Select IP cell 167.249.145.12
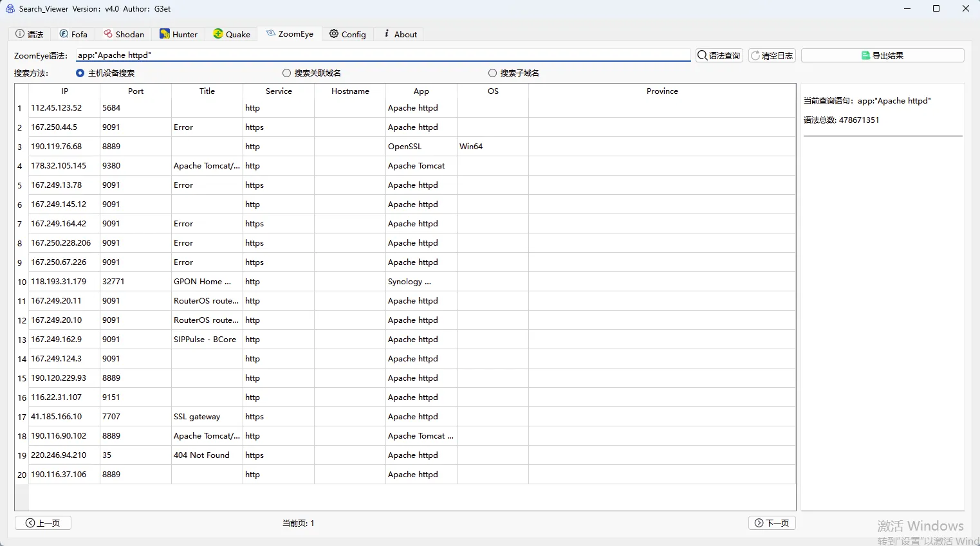Viewport: 980px width, 546px height. [64, 205]
